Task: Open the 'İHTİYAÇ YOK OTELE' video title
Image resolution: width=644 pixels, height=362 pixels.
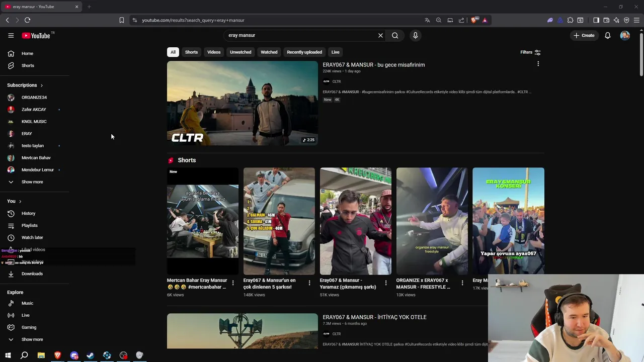Action: [x=374, y=317]
